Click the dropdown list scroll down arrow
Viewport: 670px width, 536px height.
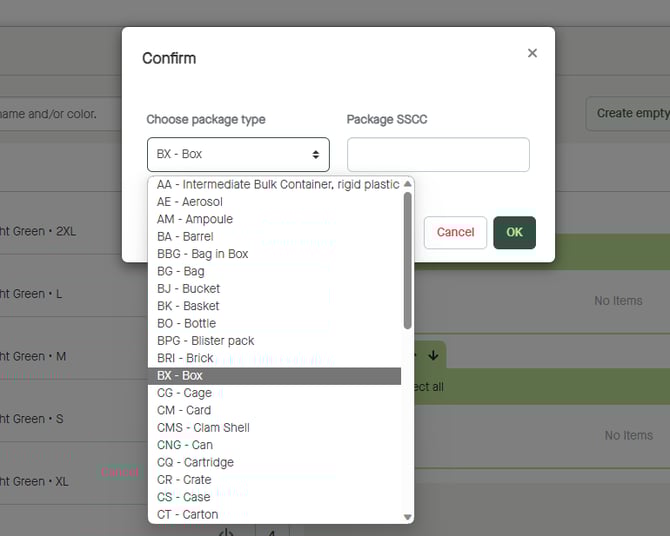pyautogui.click(x=407, y=516)
